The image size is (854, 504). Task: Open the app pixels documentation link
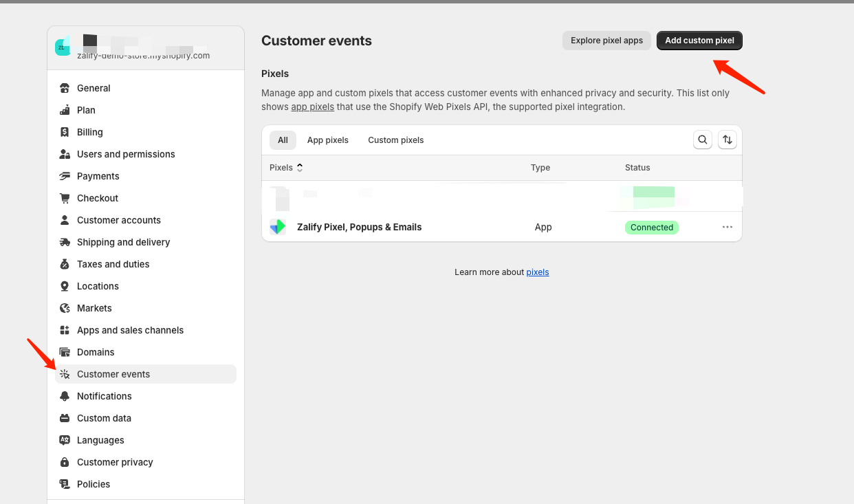[312, 107]
